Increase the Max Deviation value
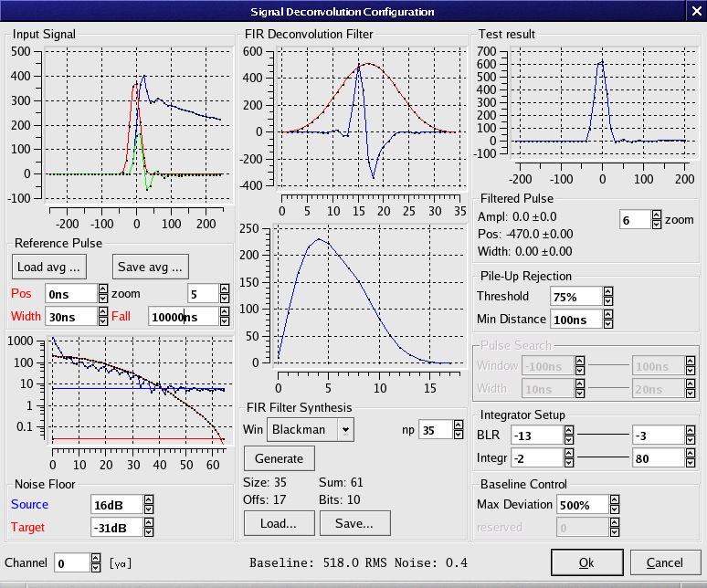The width and height of the screenshot is (707, 588). [x=615, y=499]
